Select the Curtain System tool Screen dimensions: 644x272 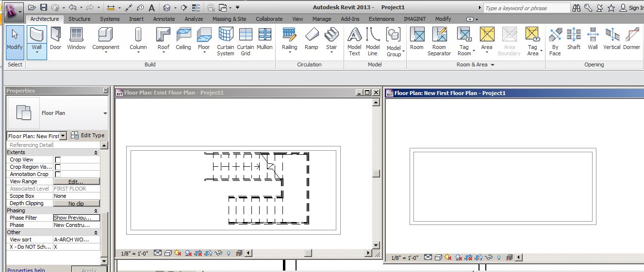click(226, 42)
